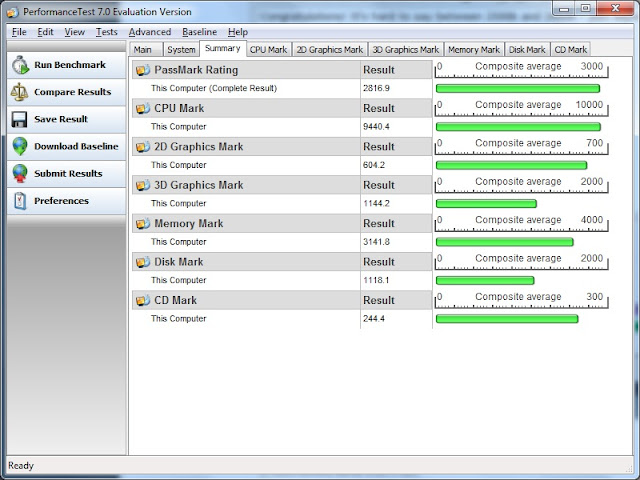Click the Disk Mark section icon

click(x=143, y=262)
